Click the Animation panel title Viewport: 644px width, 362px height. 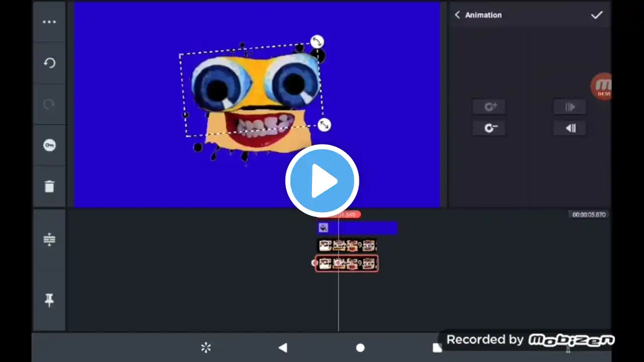click(x=484, y=15)
